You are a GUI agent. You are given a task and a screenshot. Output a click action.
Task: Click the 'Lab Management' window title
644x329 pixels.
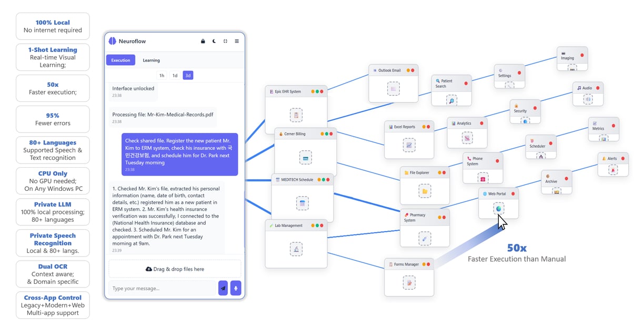tap(289, 226)
